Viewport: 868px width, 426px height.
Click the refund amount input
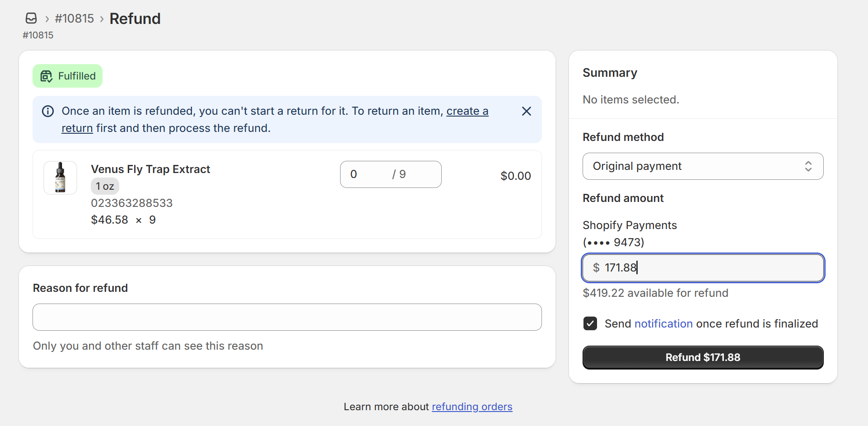coord(703,268)
